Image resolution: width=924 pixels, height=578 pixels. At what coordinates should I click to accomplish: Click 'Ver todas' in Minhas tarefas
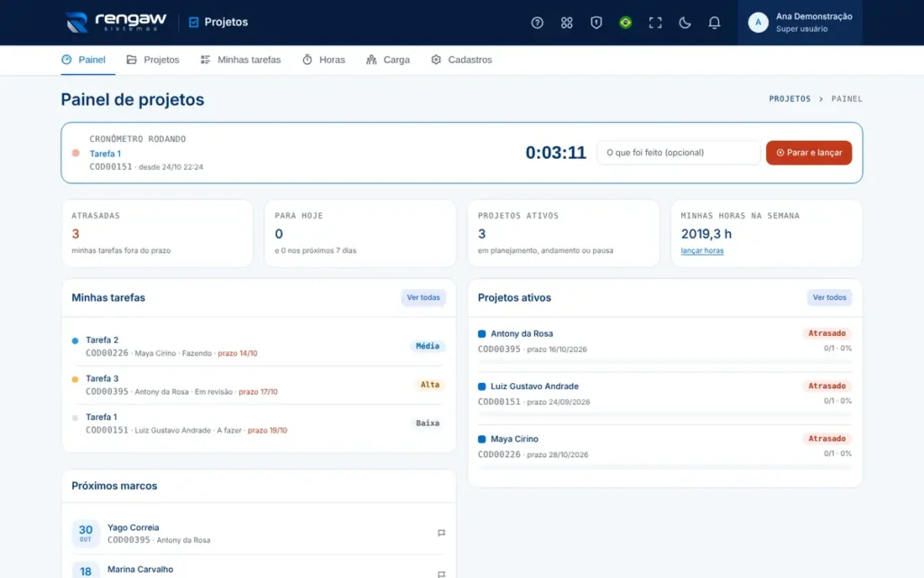pyautogui.click(x=423, y=298)
